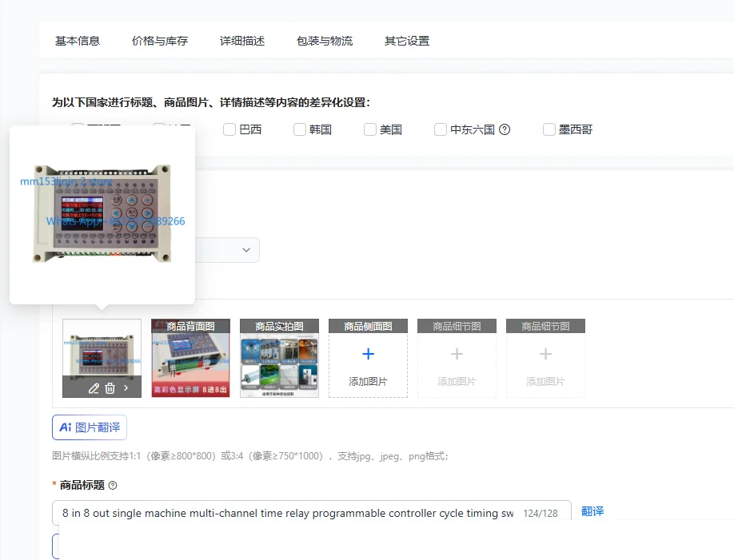Click the AI 图片翻译 button
This screenshot has width=734, height=560.
click(90, 427)
